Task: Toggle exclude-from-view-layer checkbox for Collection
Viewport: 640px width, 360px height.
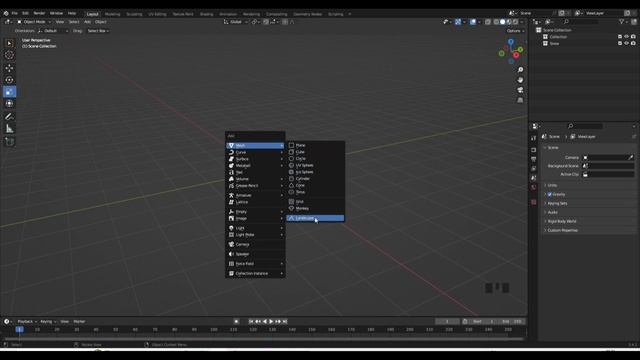Action: click(620, 37)
